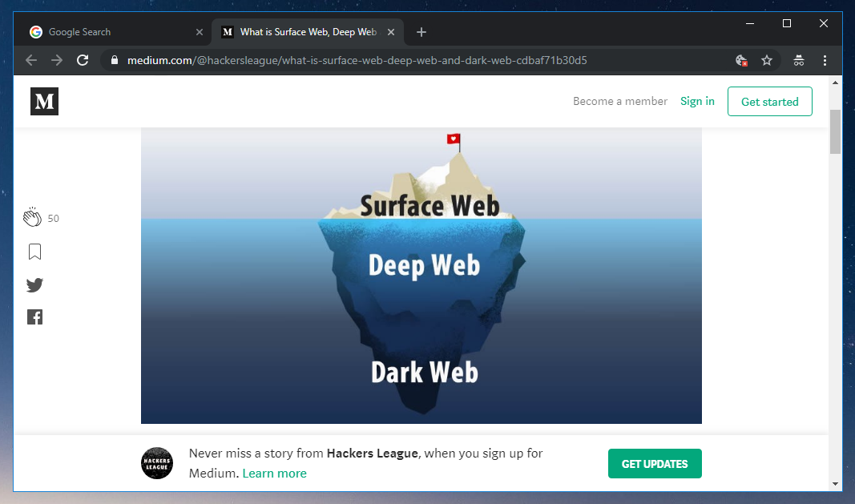
Task: Click the page scrollbar thumb
Action: click(x=835, y=131)
